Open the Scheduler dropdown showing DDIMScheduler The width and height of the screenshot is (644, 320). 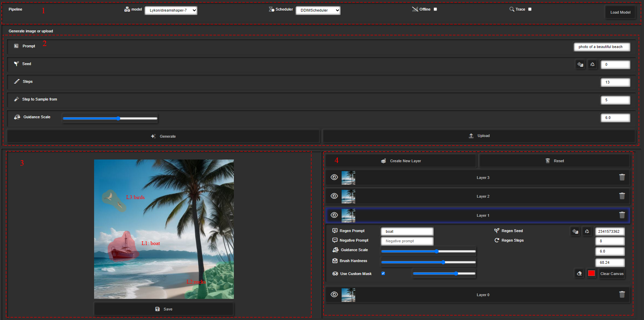[x=318, y=10]
